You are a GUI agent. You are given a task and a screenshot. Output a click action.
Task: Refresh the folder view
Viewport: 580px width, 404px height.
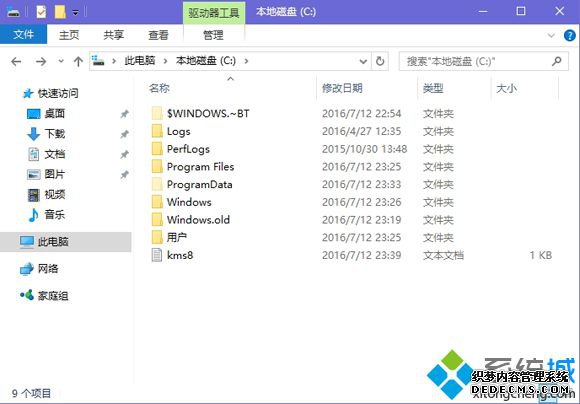(380, 61)
